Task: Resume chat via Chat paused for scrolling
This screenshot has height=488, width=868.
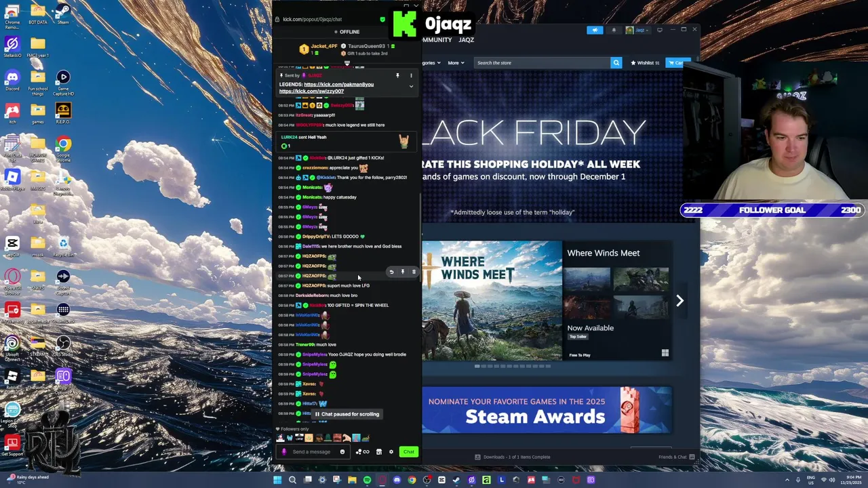Action: point(347,414)
